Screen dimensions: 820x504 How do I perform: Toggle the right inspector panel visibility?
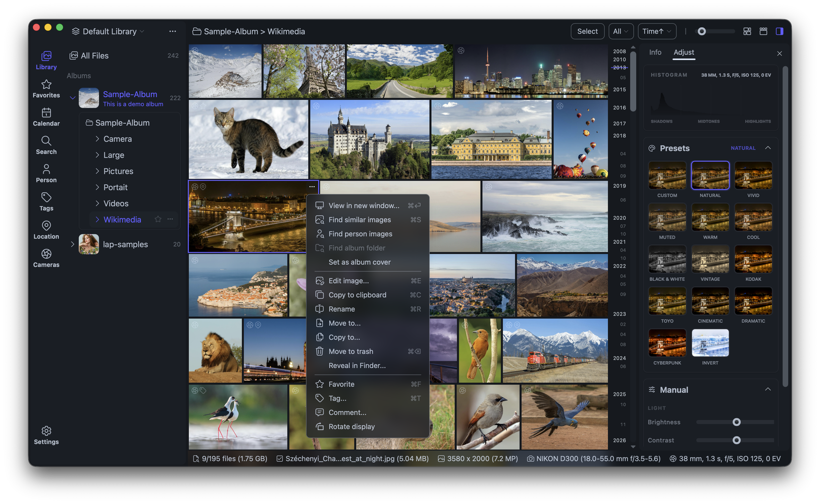point(780,31)
